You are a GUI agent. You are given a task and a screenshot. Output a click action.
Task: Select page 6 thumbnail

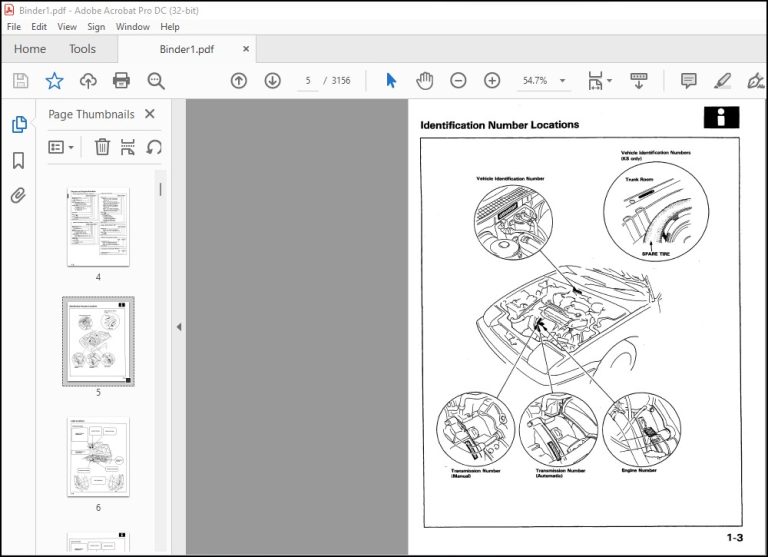click(x=98, y=457)
